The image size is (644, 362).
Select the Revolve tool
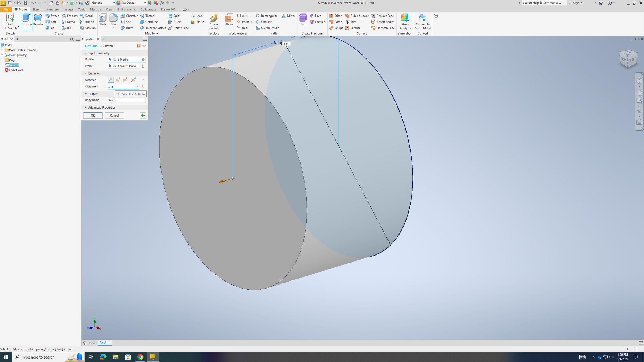38,21
